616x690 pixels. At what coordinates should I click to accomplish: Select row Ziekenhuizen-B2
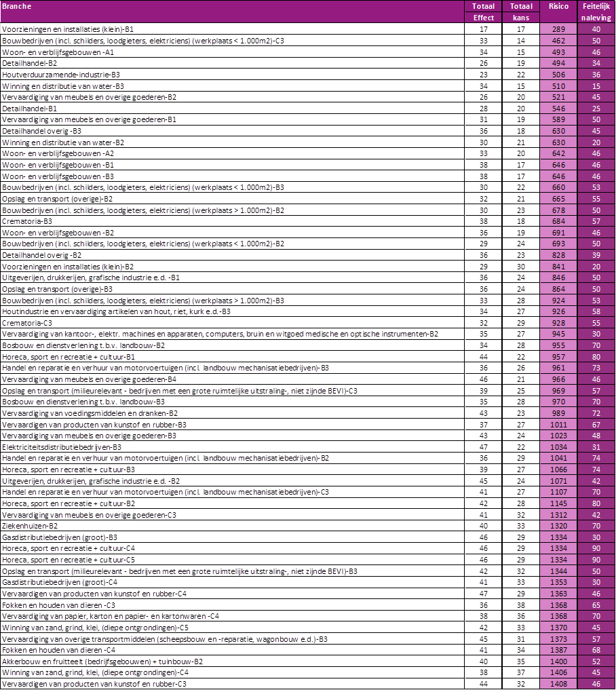point(307,526)
